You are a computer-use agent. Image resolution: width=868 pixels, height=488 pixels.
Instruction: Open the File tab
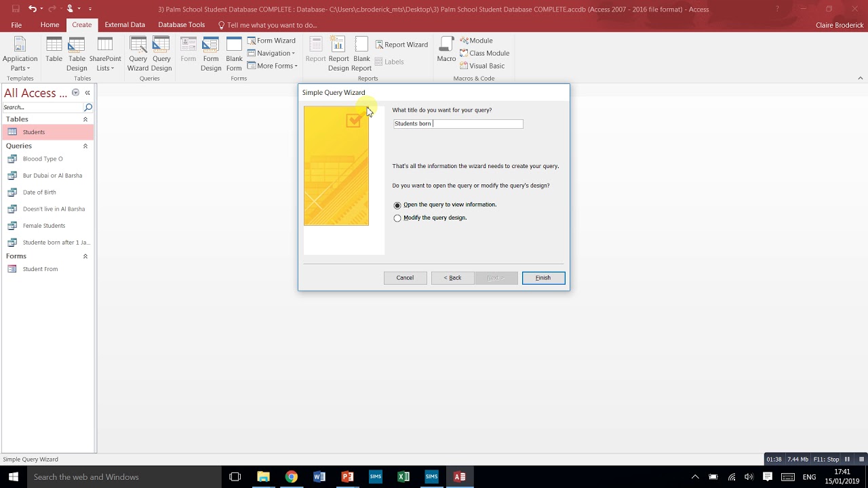point(16,25)
